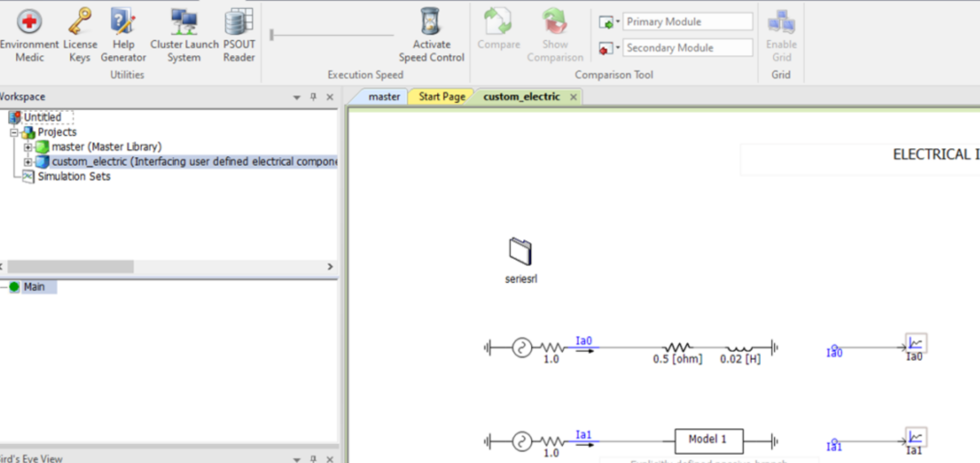
Task: Switch to the master tab
Action: click(384, 97)
